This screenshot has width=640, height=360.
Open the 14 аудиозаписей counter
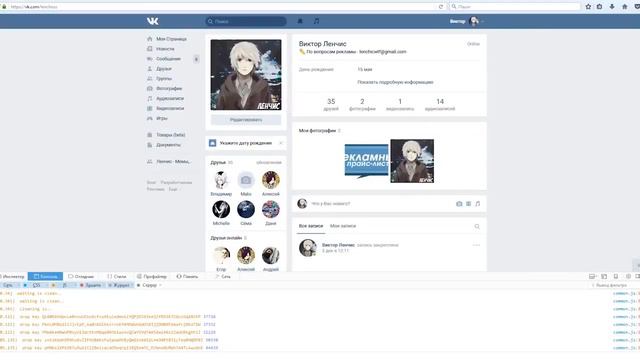tap(440, 104)
